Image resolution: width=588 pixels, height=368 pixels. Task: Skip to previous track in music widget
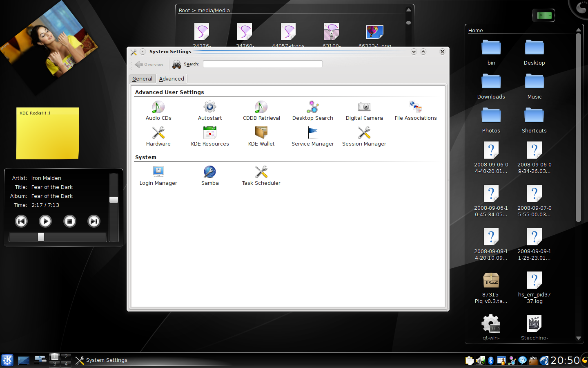point(21,221)
